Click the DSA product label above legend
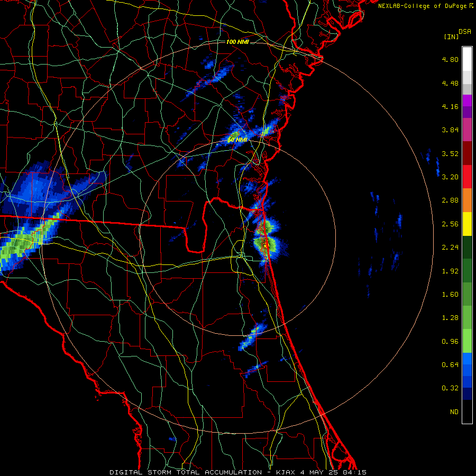This screenshot has height=476, width=476. [465, 32]
